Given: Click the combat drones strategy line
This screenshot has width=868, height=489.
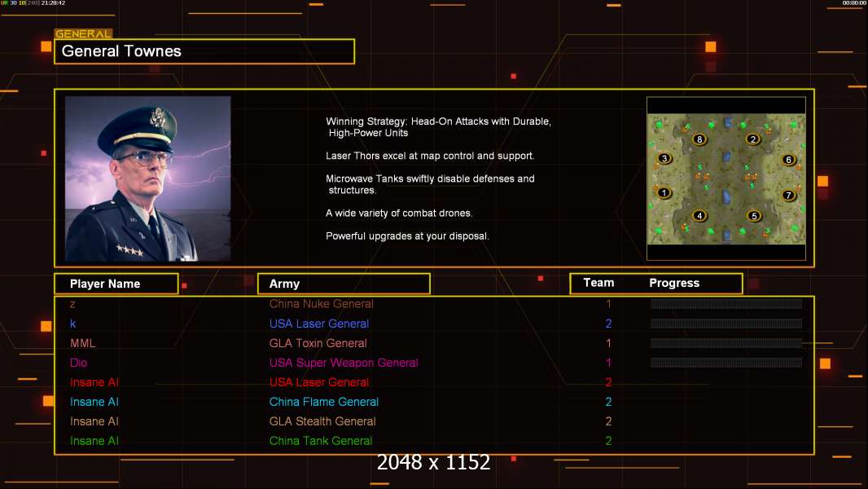Looking at the screenshot, I should tap(399, 214).
